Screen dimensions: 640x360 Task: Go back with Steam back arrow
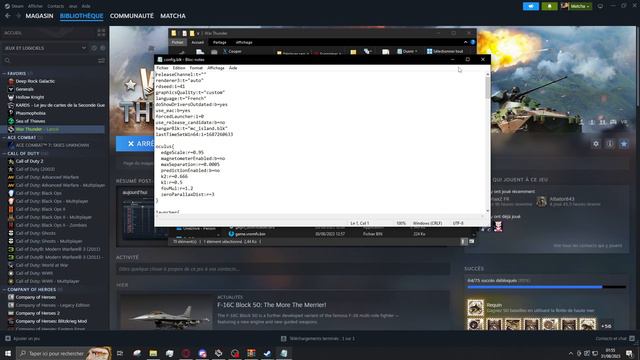pyautogui.click(x=8, y=16)
